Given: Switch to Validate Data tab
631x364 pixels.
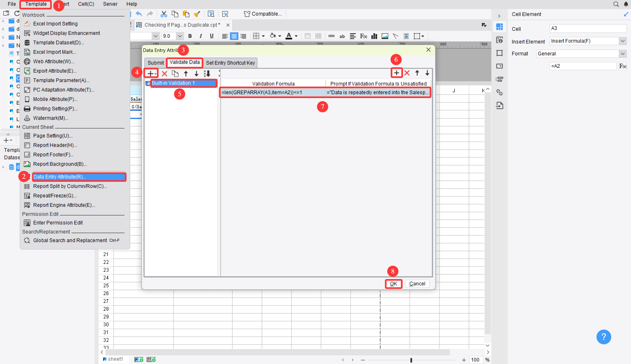Looking at the screenshot, I should click(185, 62).
